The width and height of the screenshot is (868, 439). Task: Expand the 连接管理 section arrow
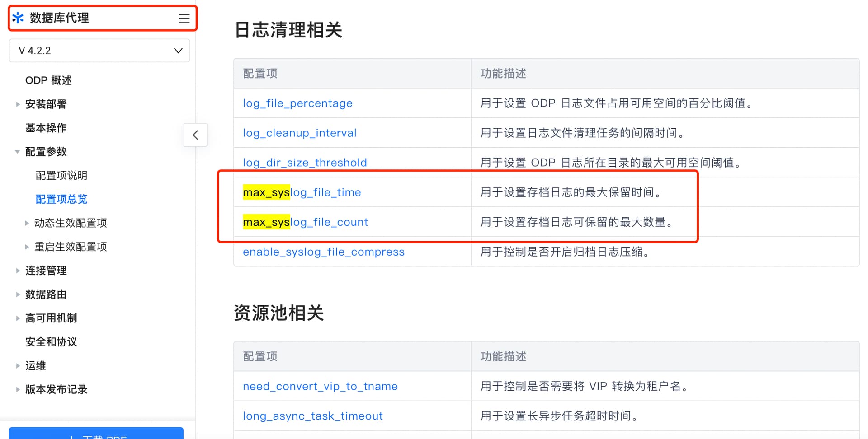point(18,271)
